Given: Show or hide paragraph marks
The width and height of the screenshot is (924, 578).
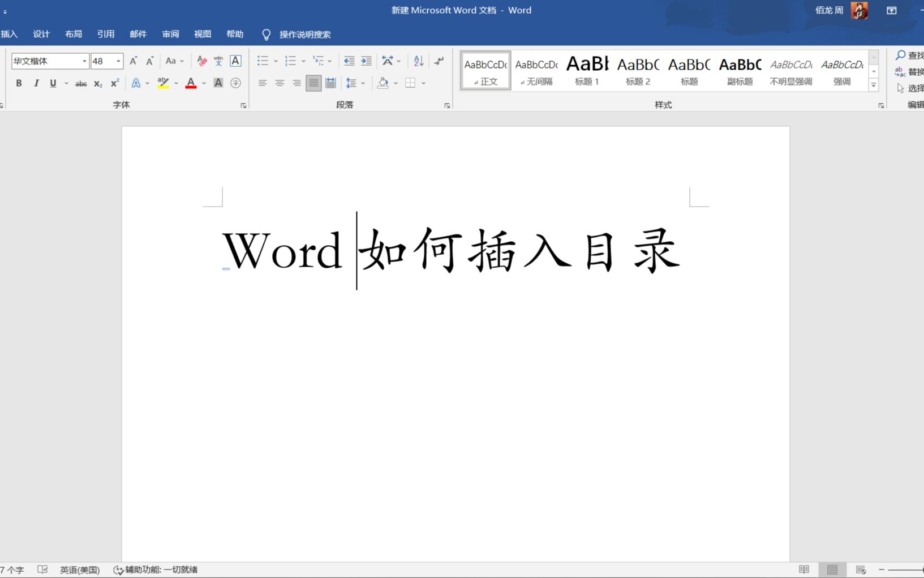Looking at the screenshot, I should point(439,61).
